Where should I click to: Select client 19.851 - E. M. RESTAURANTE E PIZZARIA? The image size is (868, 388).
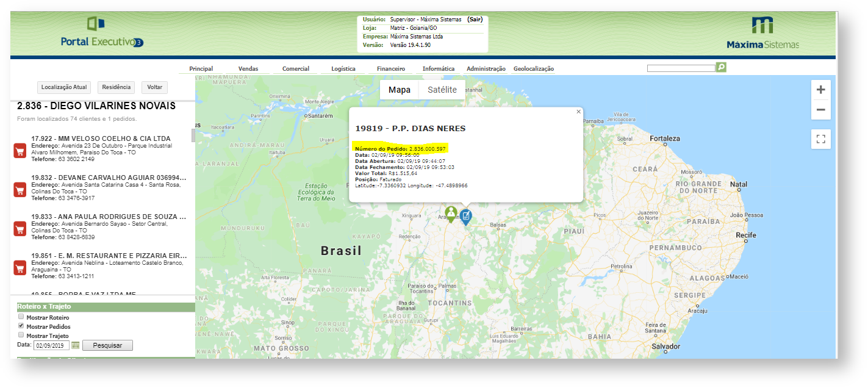(x=109, y=256)
